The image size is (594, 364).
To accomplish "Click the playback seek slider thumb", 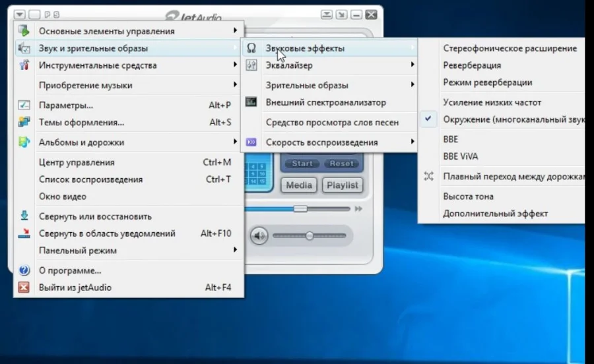I will click(x=300, y=209).
